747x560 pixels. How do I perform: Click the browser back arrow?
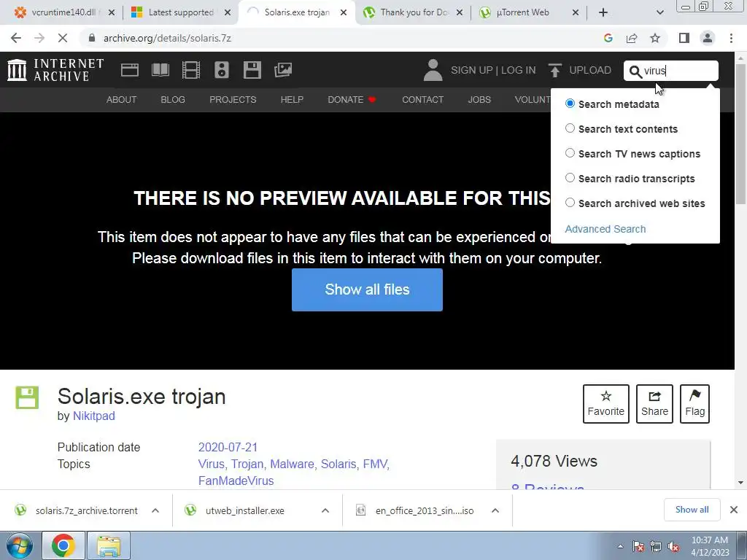pyautogui.click(x=16, y=38)
